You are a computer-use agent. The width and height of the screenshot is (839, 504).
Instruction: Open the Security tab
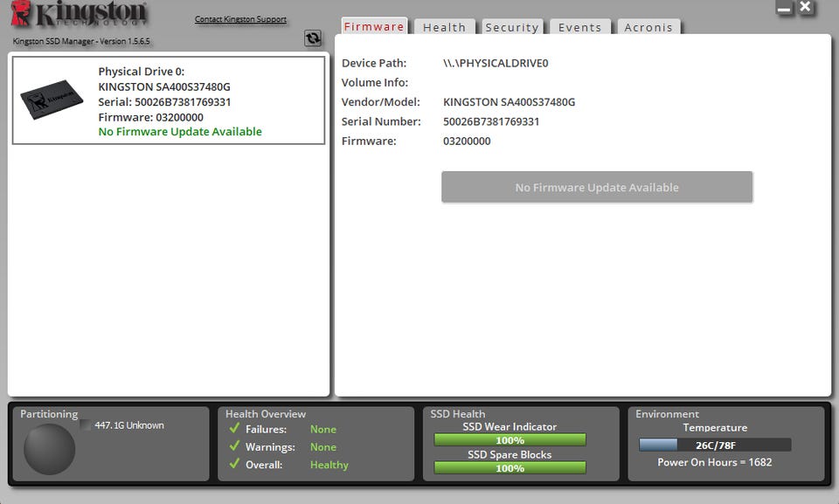point(512,27)
